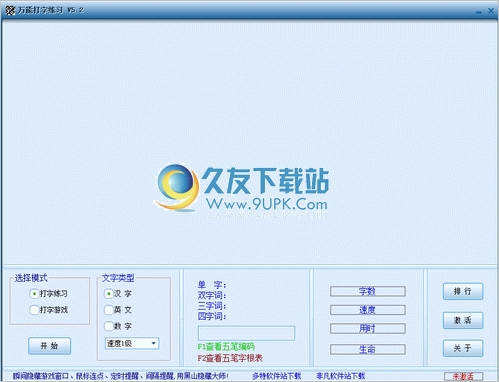Click the 单字 label
Screen dimensions: 499x382
pyautogui.click(x=212, y=285)
